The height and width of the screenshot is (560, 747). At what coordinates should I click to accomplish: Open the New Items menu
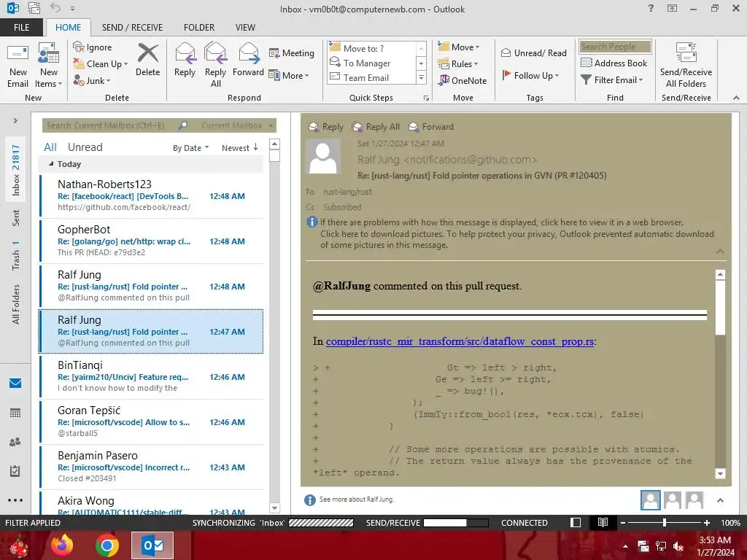pyautogui.click(x=49, y=66)
